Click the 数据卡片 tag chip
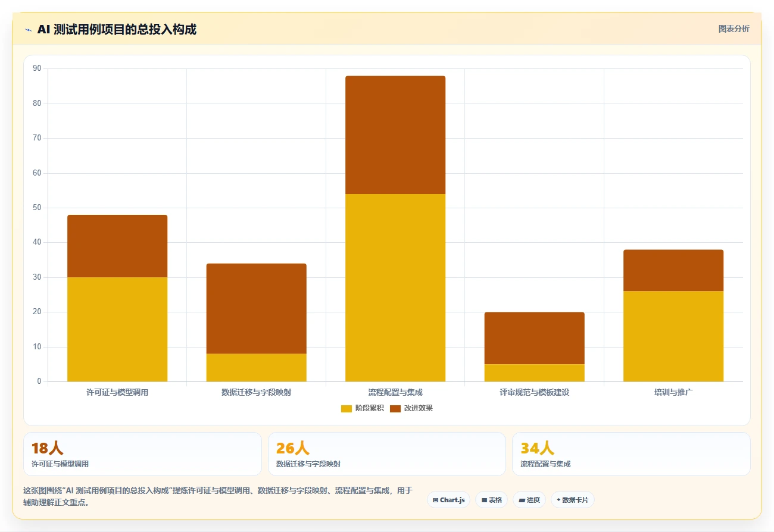The height and width of the screenshot is (532, 774). pos(572,500)
